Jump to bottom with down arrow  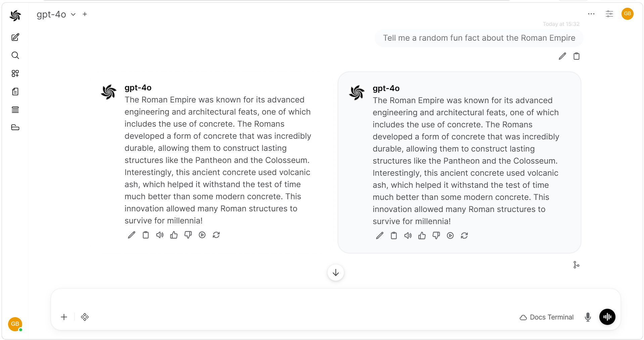(x=336, y=272)
